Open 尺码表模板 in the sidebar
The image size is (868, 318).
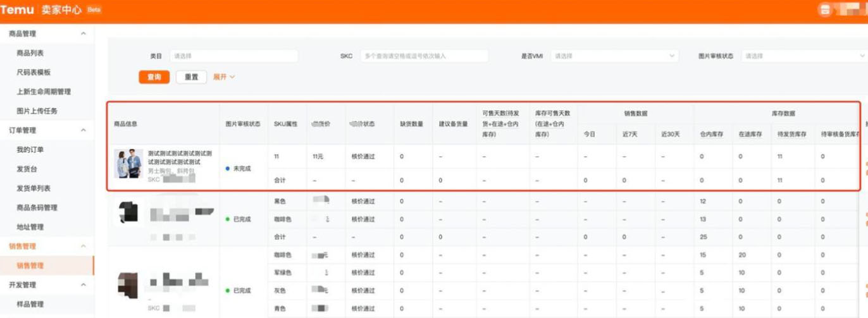(x=34, y=72)
